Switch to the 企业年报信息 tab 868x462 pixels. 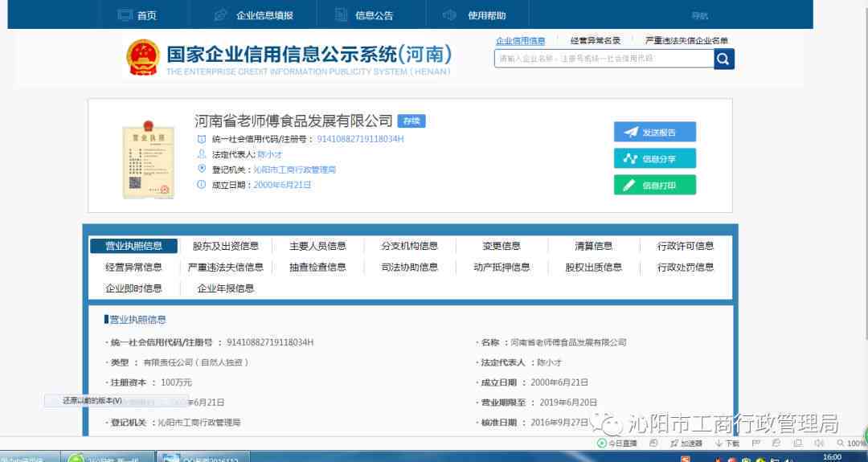(x=225, y=288)
